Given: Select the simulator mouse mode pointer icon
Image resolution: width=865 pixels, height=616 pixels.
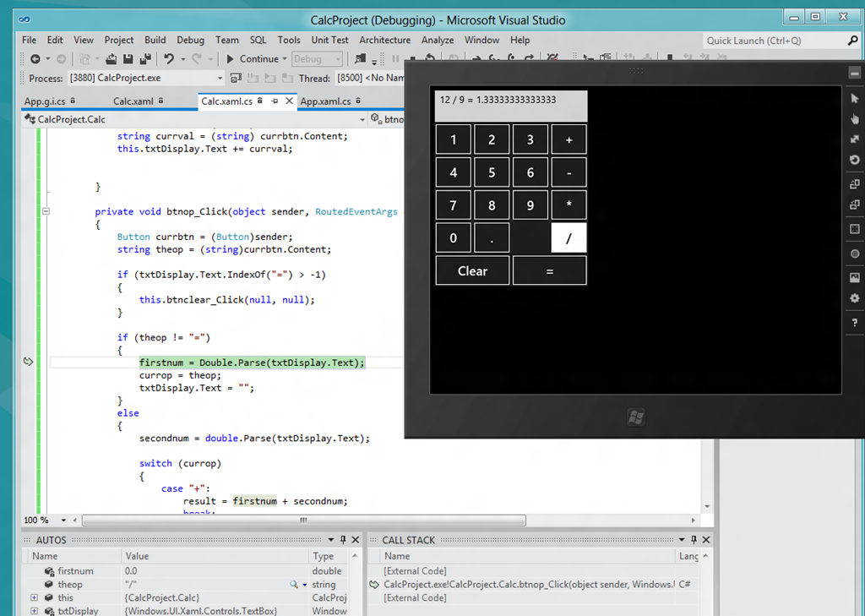Looking at the screenshot, I should point(855,98).
